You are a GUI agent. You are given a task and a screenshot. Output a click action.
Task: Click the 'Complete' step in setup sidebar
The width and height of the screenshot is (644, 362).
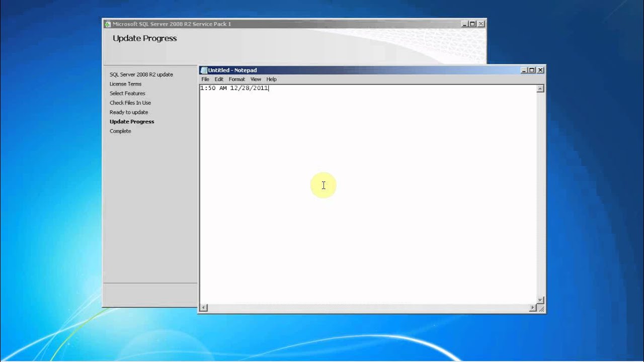click(x=120, y=131)
